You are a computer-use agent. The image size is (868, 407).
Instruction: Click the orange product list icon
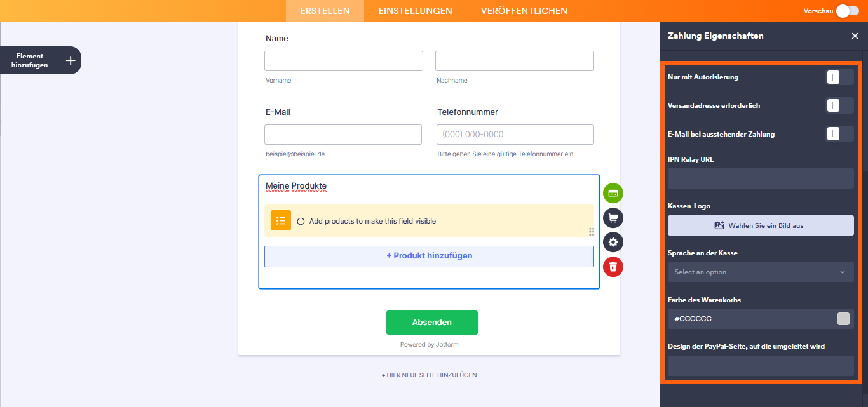(x=280, y=220)
